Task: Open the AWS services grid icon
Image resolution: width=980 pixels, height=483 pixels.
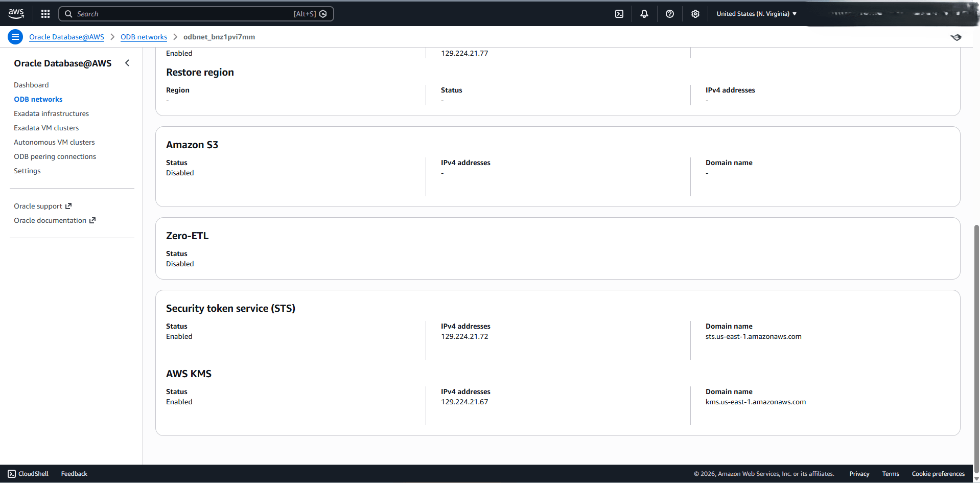Action: point(45,13)
